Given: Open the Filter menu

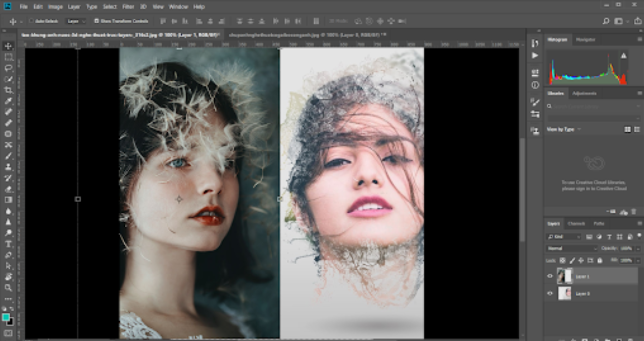Looking at the screenshot, I should click(x=128, y=7).
